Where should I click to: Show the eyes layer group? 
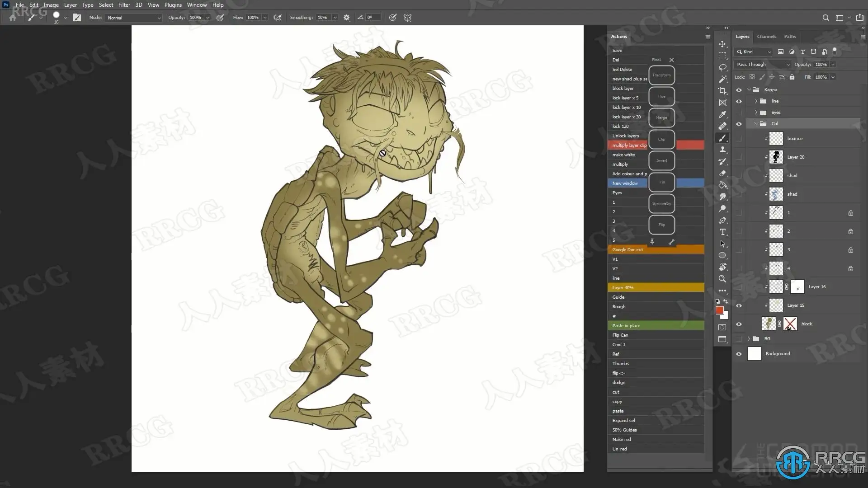(739, 113)
